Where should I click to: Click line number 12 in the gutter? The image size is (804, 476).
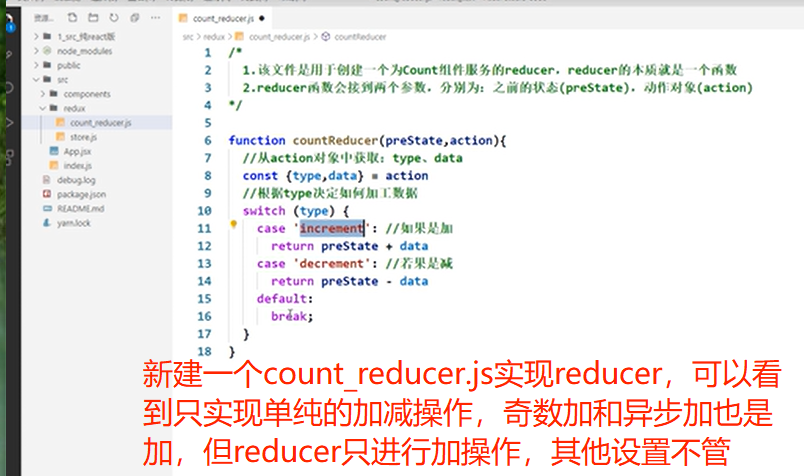(x=204, y=246)
